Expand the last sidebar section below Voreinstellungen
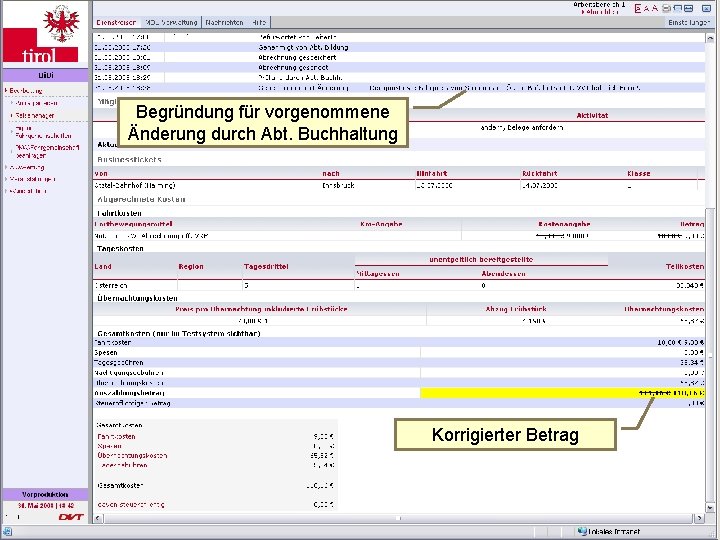The width and height of the screenshot is (720, 540). pos(27,191)
